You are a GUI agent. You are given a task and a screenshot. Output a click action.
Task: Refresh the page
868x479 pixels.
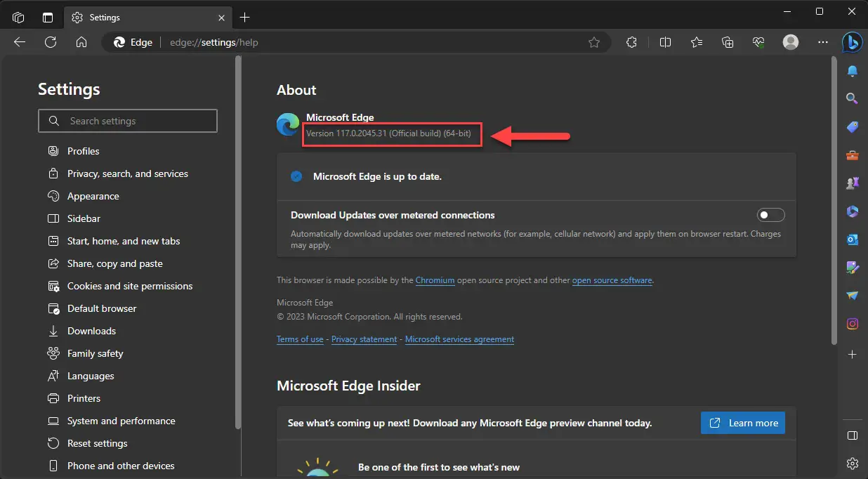click(51, 42)
